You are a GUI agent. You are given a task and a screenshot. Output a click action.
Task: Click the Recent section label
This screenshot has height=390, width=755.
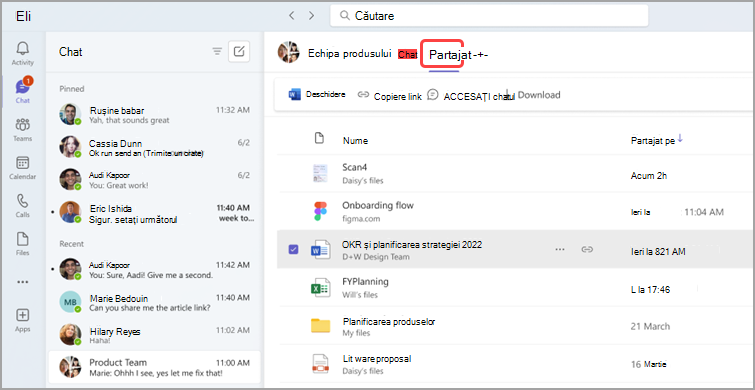72,244
